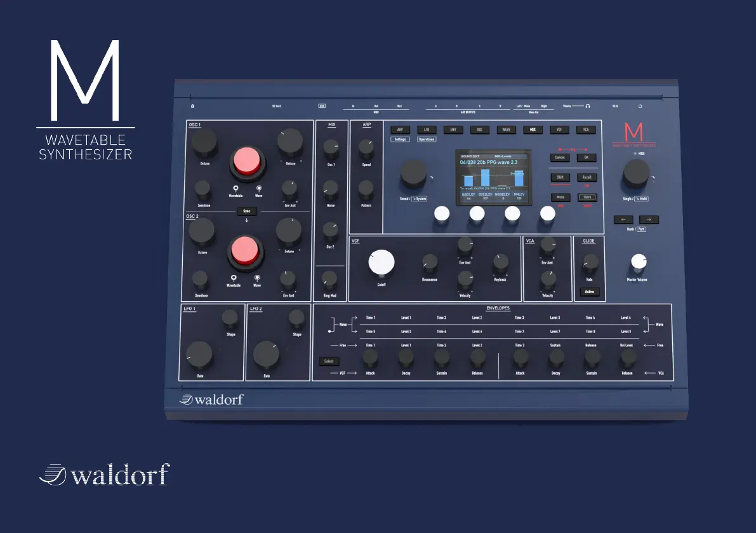Click the MIX Osc 2 level knob

pyautogui.click(x=330, y=231)
